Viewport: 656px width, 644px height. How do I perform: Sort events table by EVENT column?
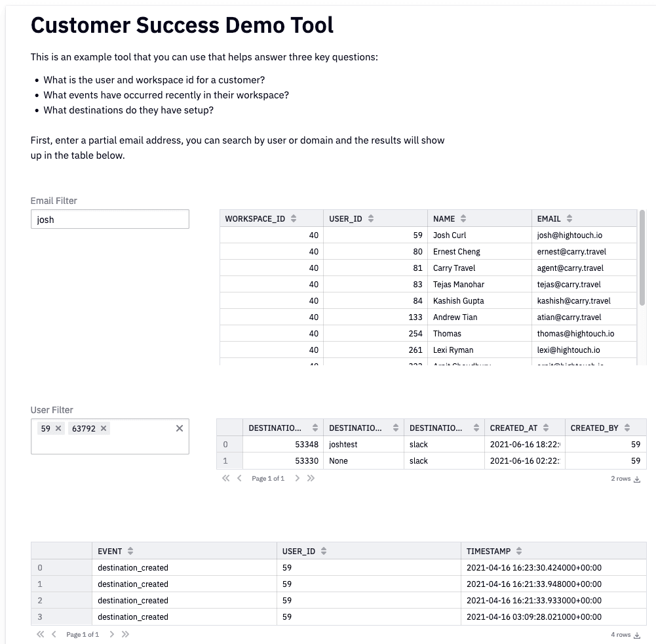(x=130, y=552)
